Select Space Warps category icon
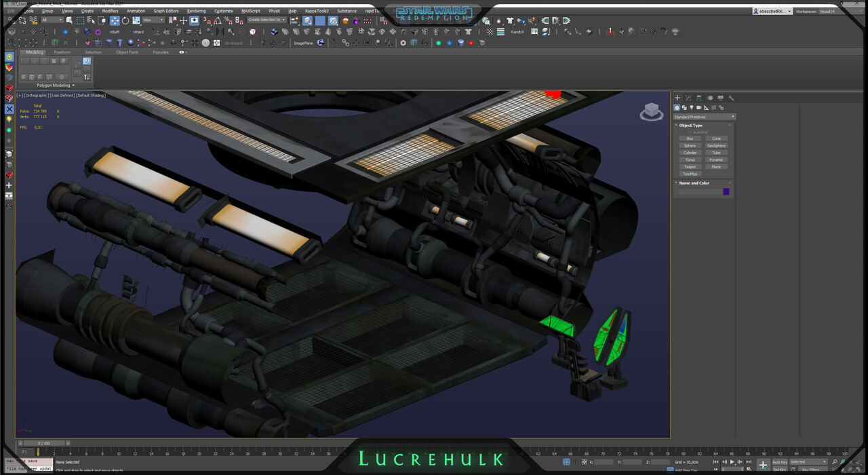The height and width of the screenshot is (475, 868). [x=713, y=108]
